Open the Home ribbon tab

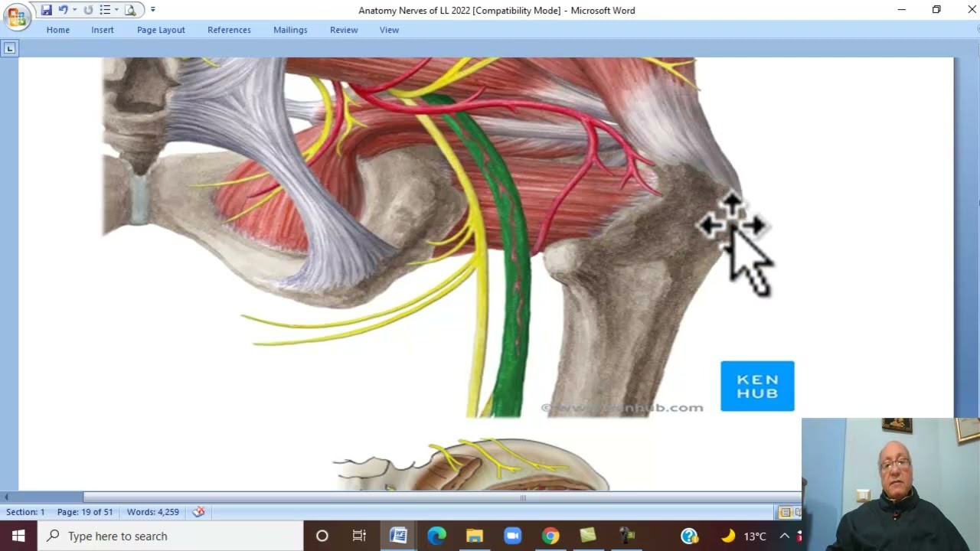(x=57, y=30)
